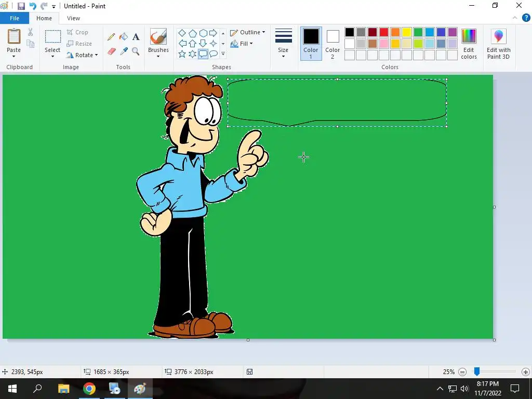
Task: Open Customize Quick Access Toolbar dropdown
Action: pos(54,6)
